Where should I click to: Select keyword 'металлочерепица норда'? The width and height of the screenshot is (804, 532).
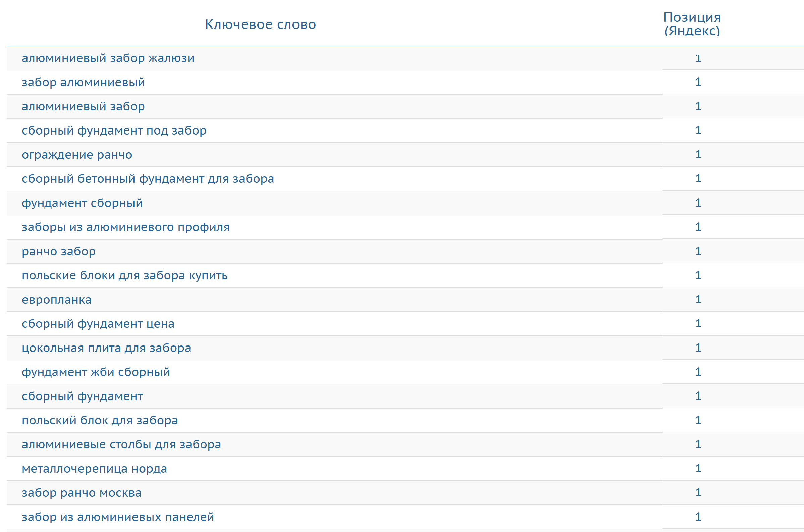pyautogui.click(x=94, y=469)
